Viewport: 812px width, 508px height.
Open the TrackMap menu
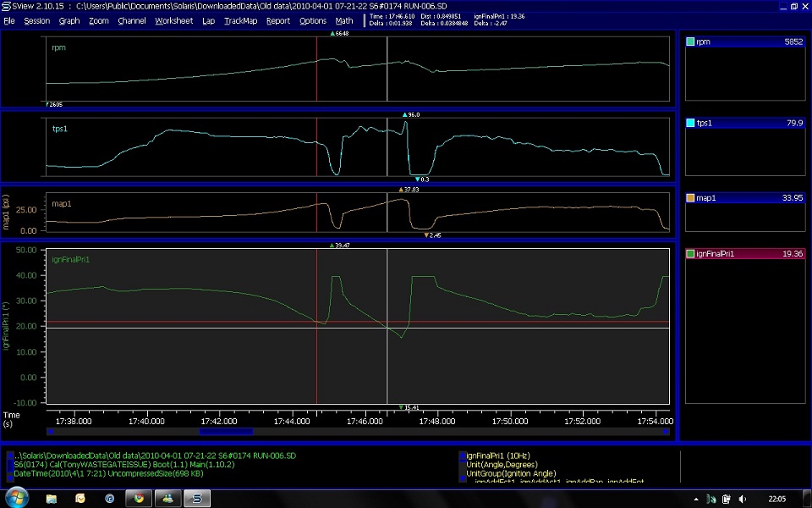[240, 20]
